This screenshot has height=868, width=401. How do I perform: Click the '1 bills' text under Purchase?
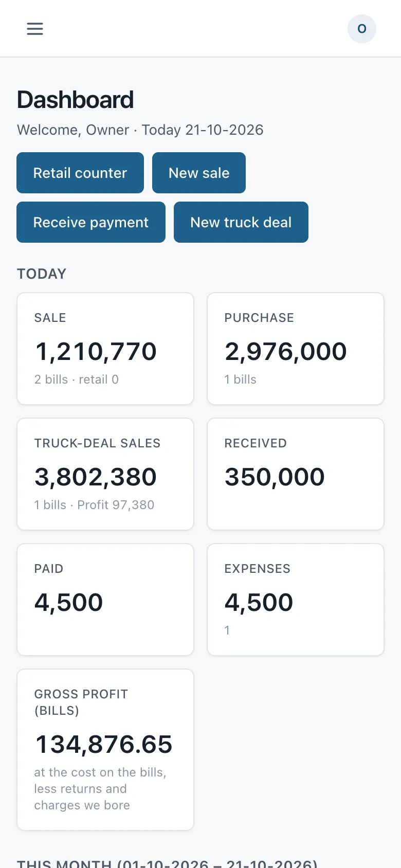pyautogui.click(x=240, y=379)
